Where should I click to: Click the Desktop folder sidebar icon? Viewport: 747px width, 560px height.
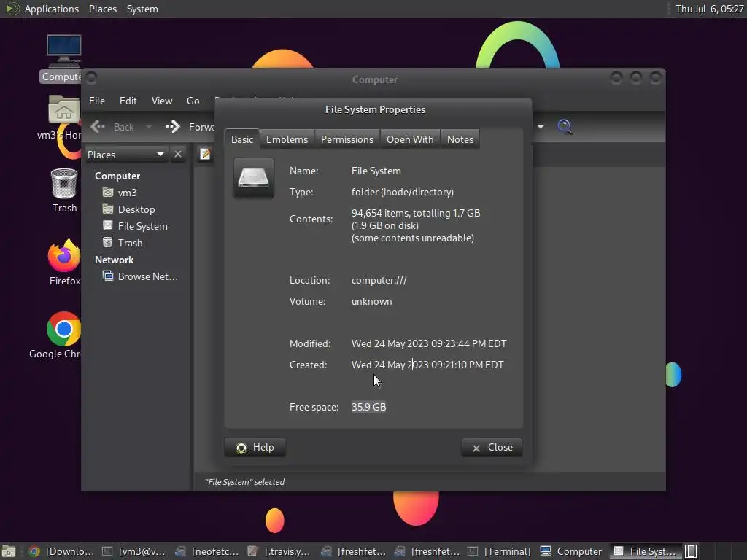pos(108,209)
